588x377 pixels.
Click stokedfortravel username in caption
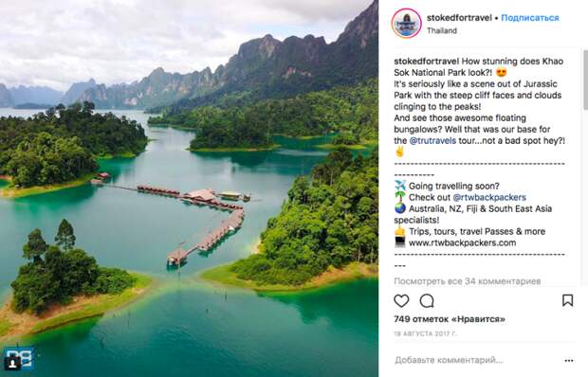427,62
